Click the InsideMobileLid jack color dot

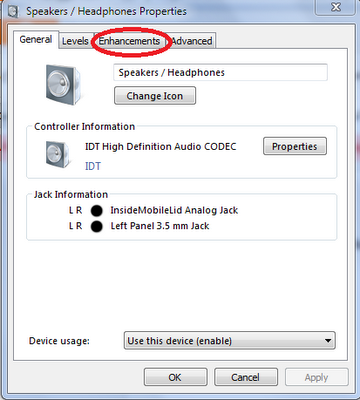tap(97, 211)
